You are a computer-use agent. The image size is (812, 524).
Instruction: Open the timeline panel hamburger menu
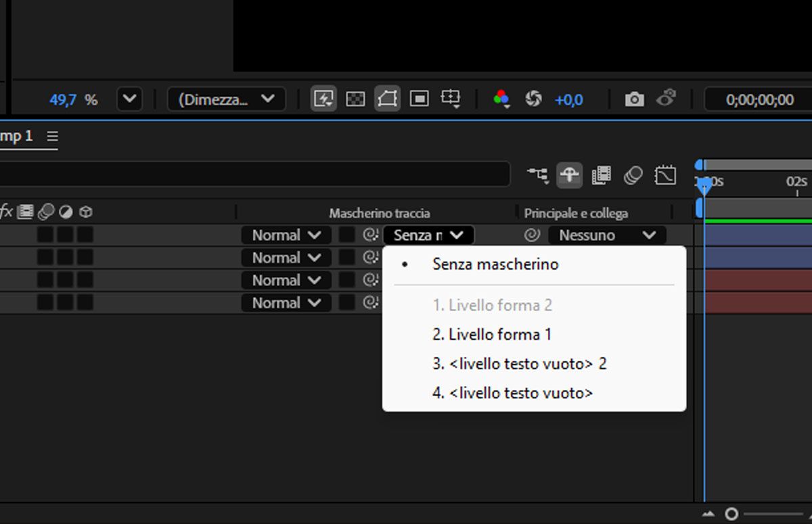point(52,136)
